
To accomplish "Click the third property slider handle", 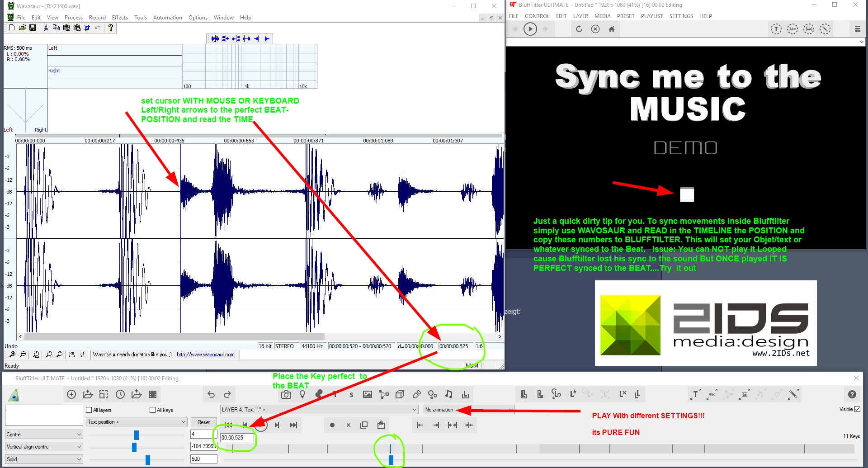I will [148, 460].
